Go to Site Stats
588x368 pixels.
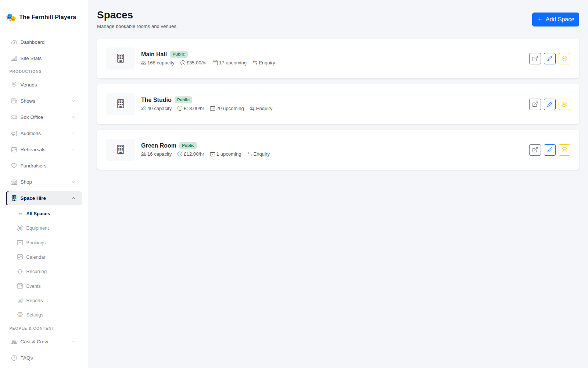44,59
